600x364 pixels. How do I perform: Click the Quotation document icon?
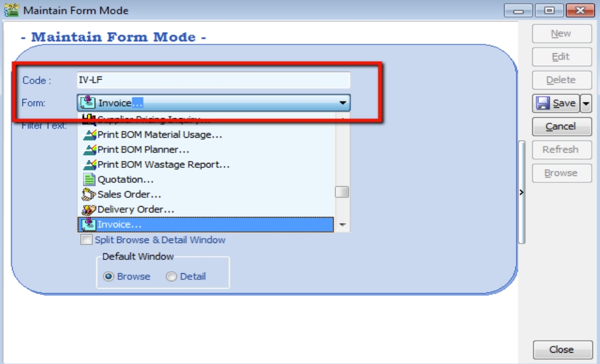point(89,179)
